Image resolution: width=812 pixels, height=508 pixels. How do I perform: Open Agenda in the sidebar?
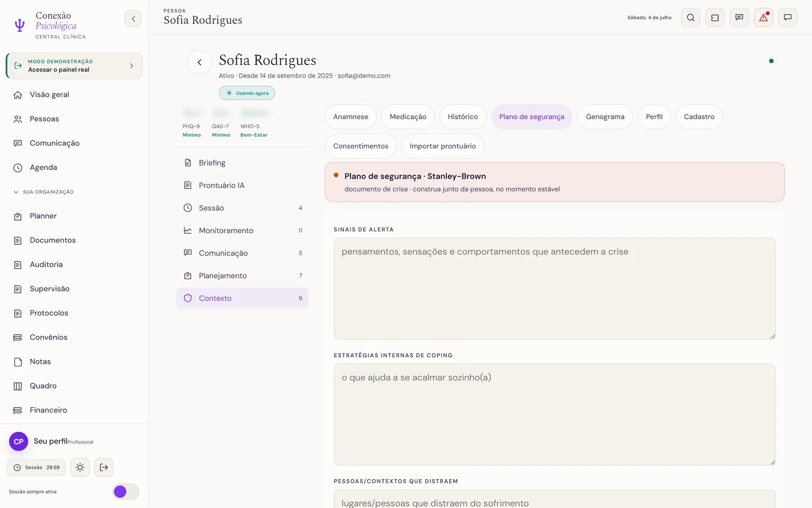point(74,168)
